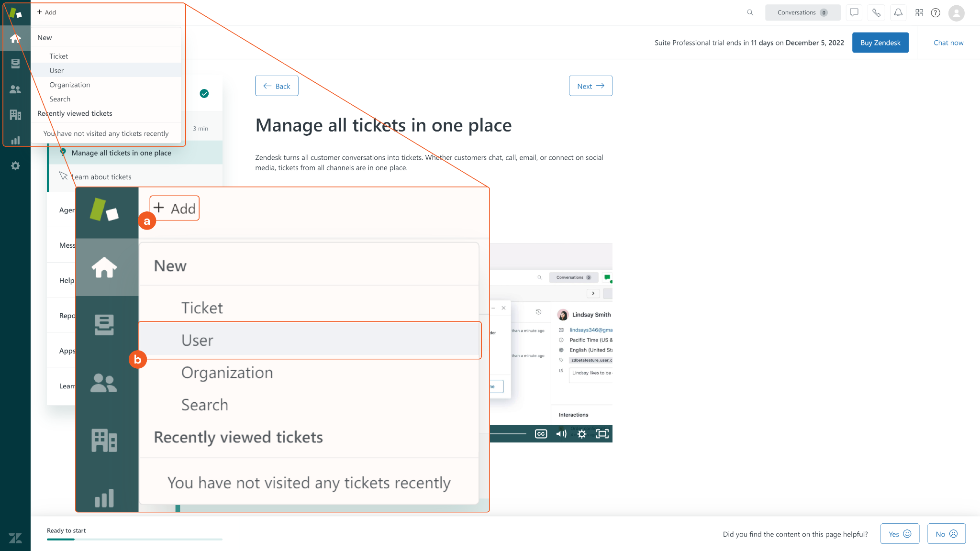Viewport: 980px width, 551px height.
Task: Select Learn about tickets step
Action: [x=101, y=177]
